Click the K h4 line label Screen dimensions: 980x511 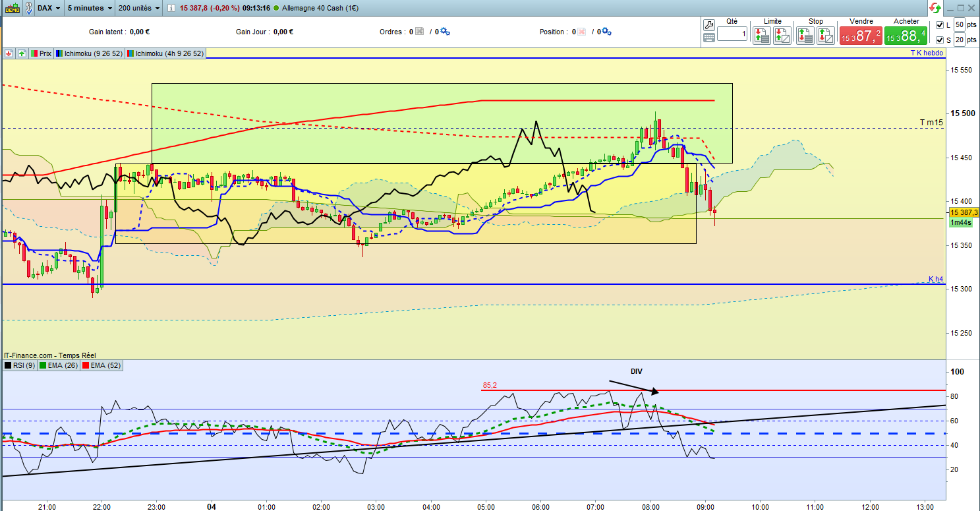(936, 280)
